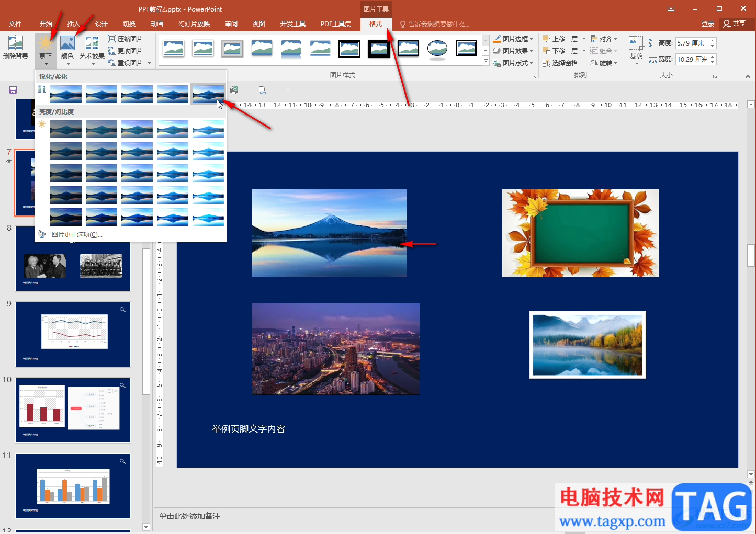Open the Size (大小) group dialog launcher
The image size is (756, 534).
[x=715, y=76]
